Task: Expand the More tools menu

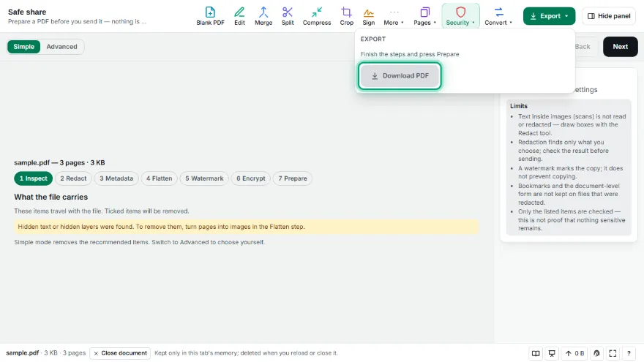Action: coord(394,16)
